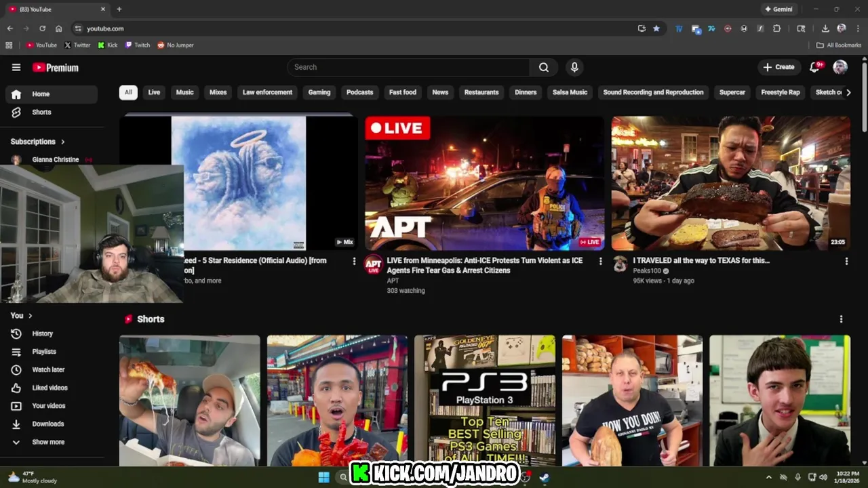This screenshot has width=868, height=488.
Task: Open Shorts in the sidebar
Action: click(x=52, y=113)
